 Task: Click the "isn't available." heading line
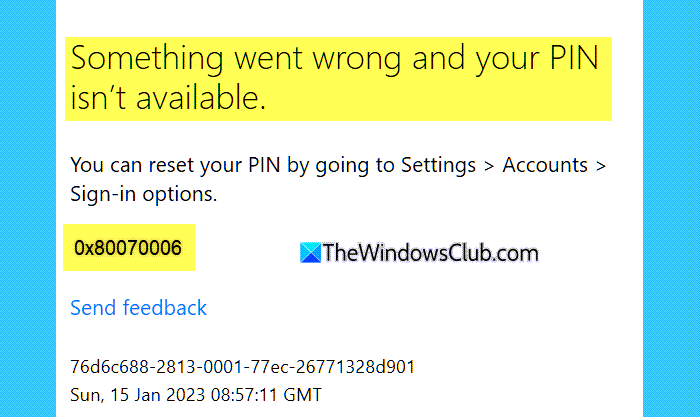pos(171,98)
